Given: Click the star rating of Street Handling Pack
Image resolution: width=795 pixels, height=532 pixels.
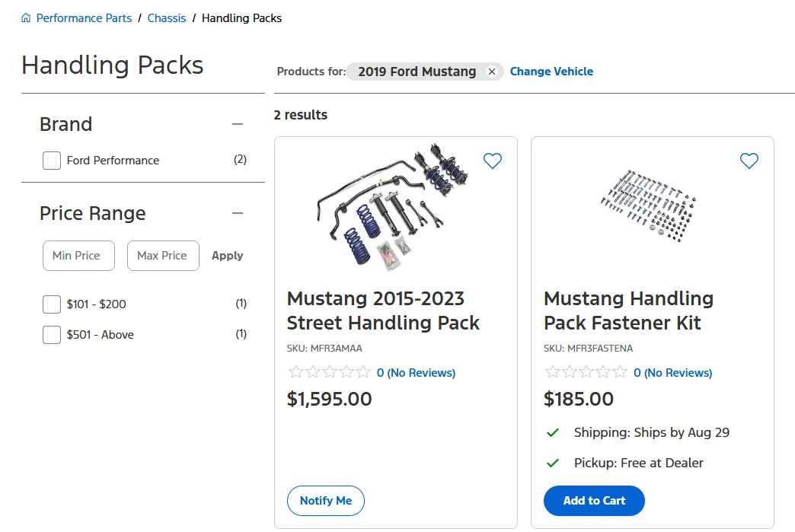Looking at the screenshot, I should (x=330, y=372).
